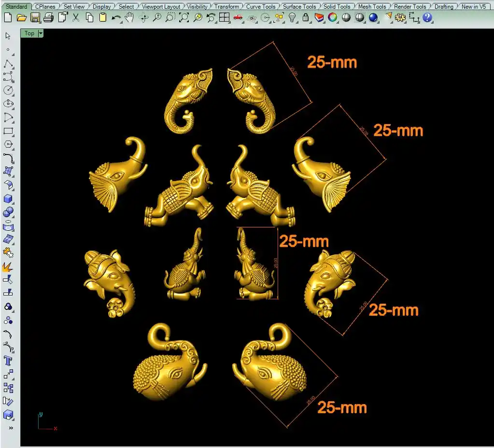The height and width of the screenshot is (448, 494).
Task: Open the color wheel icon
Action: pos(333,18)
